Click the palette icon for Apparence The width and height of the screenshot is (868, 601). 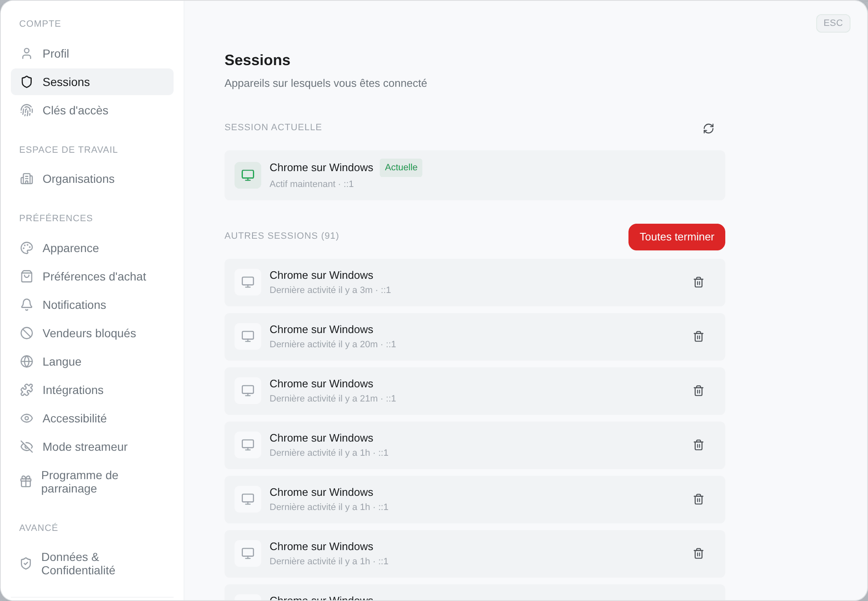pos(27,248)
